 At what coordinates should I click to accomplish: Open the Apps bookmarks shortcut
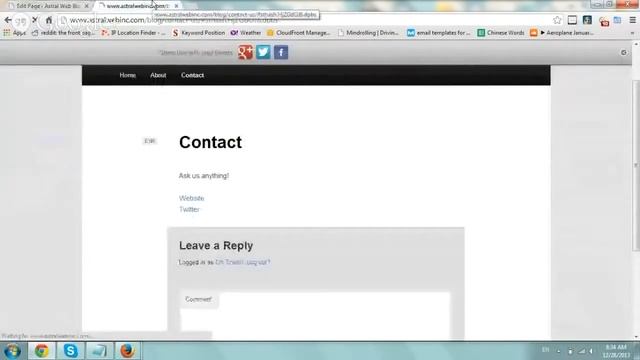(x=14, y=33)
